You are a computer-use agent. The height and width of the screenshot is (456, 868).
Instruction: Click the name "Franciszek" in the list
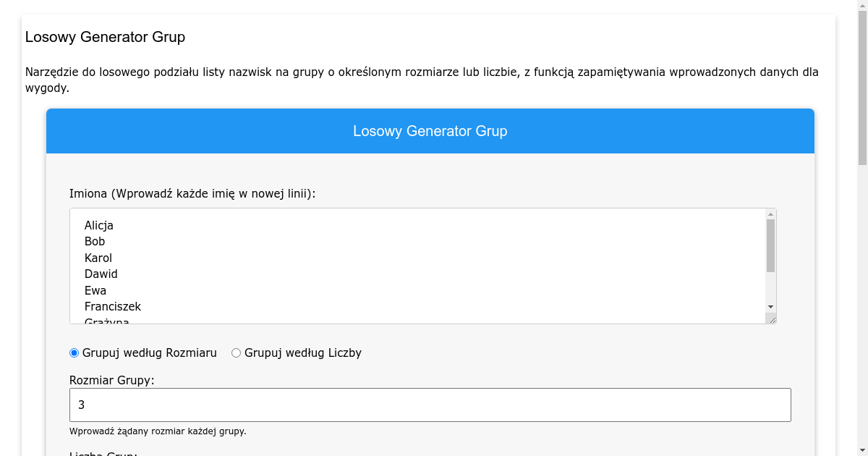113,306
